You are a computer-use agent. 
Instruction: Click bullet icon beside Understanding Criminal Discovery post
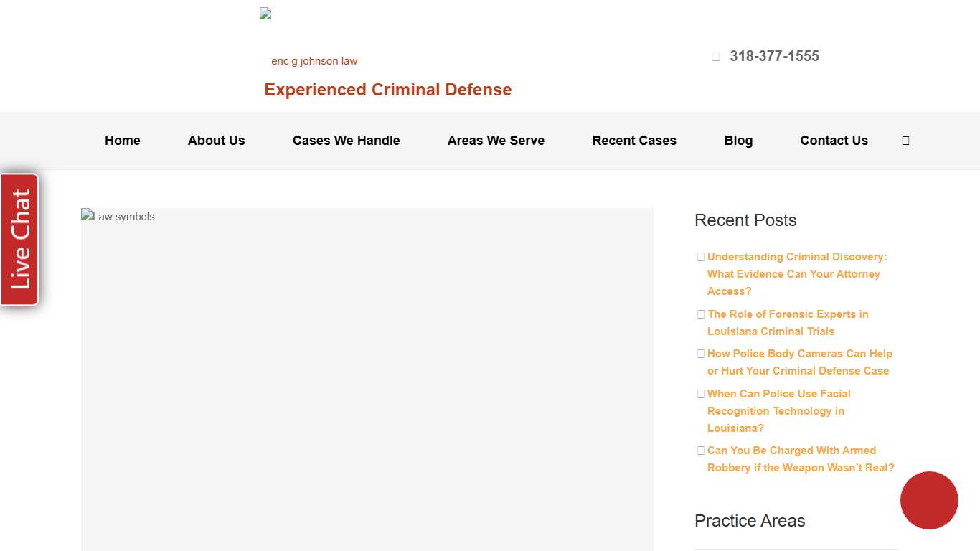pos(701,257)
